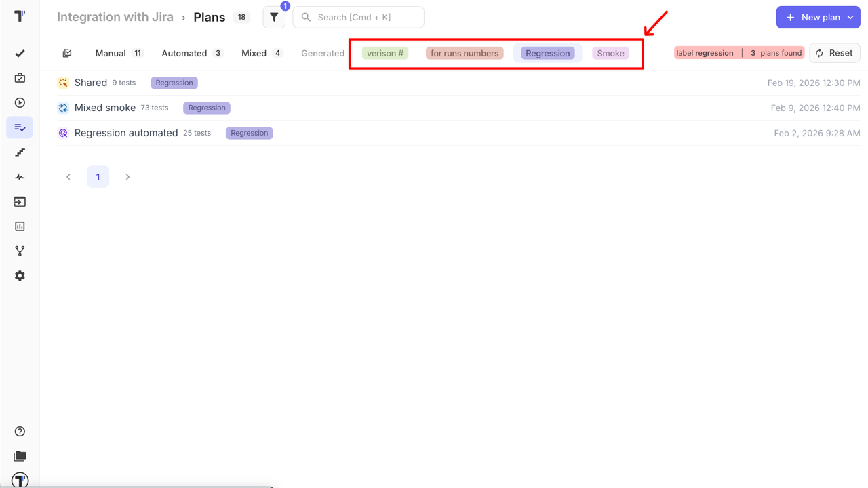Screen dimensions: 868x488
Task: Click the multi-select checklist icon
Action: [x=67, y=53]
